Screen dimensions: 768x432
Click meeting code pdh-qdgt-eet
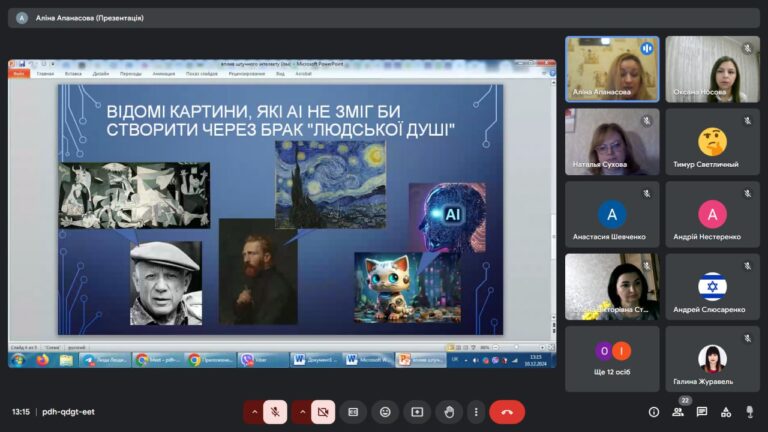tap(68, 412)
